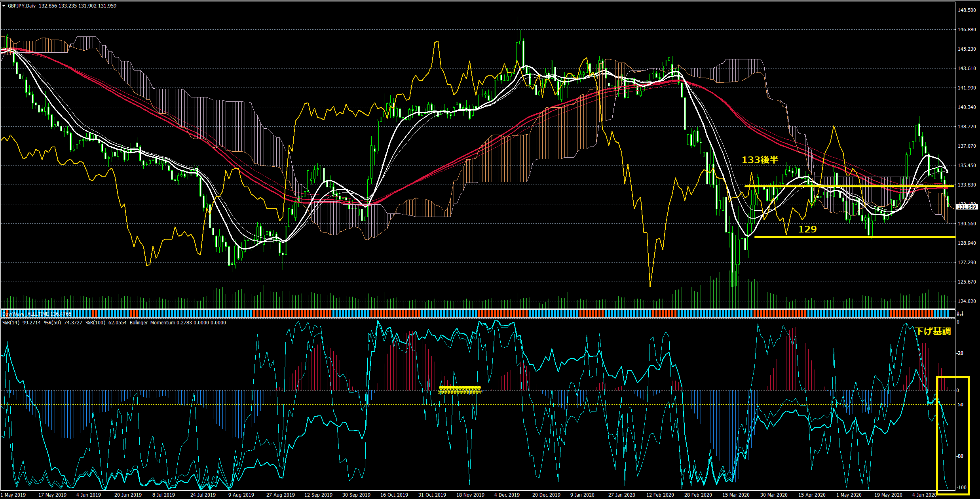Image resolution: width=980 pixels, height=499 pixels.
Task: Click the current price tag 131.959
Action: [x=966, y=207]
